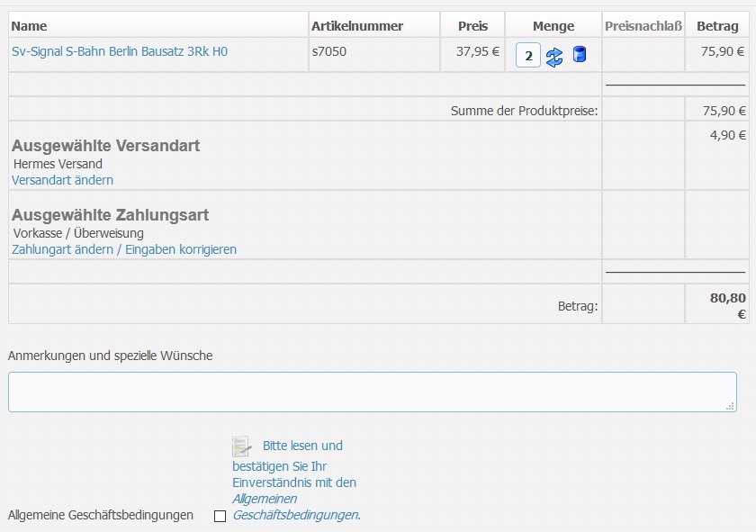Image resolution: width=756 pixels, height=532 pixels.
Task: Click the 'Artikelnummer' column header
Action: [x=357, y=26]
